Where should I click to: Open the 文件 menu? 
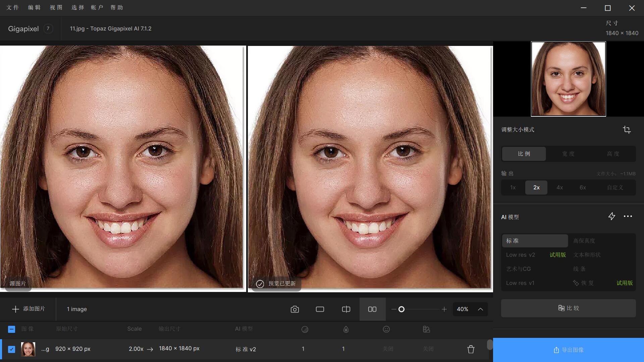13,7
